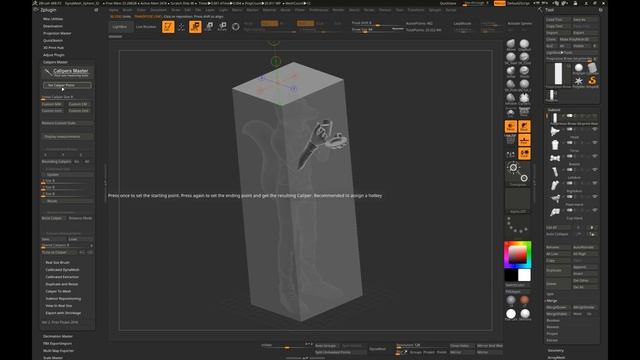Select the RightArm subtool thumbnail
Screen dimensions: 640x360
click(x=555, y=185)
